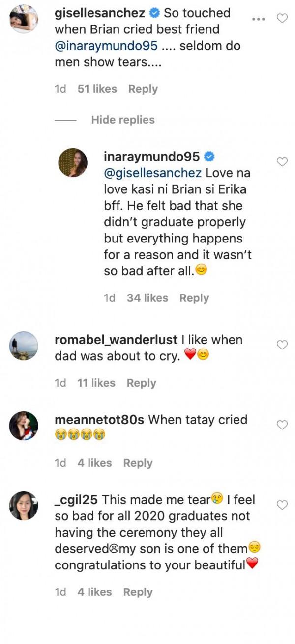Reply to inaraymundo95's comment
This screenshot has height=644, width=295.
coord(194,298)
